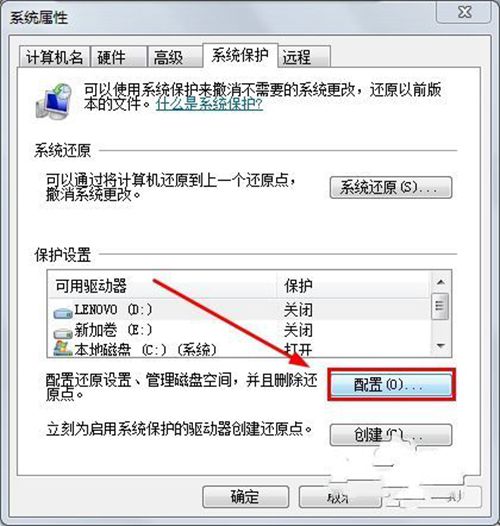This screenshot has width=500, height=526.
Task: Confirm with the 确定 button
Action: pos(246,497)
